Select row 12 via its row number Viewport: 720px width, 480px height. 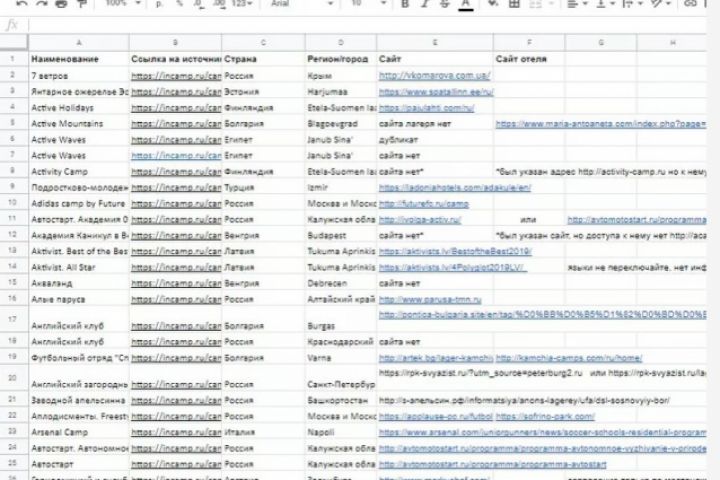click(13, 234)
